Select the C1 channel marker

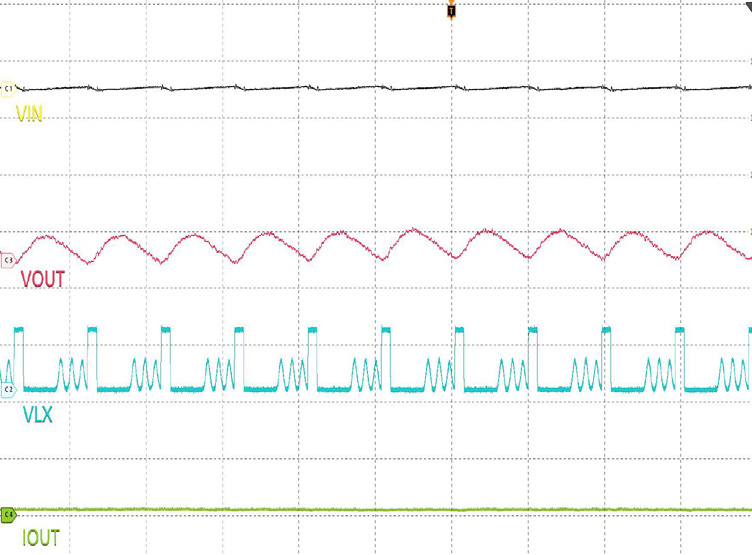[x=8, y=89]
